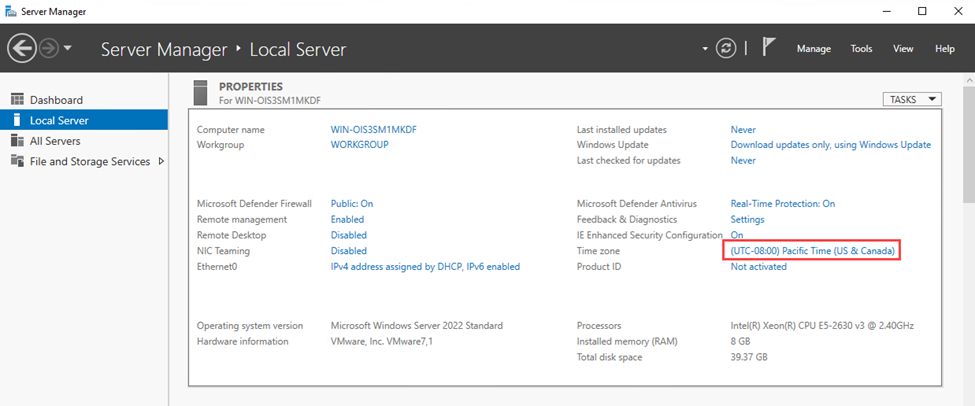Open dropdown arrow left of Refresh icon
The width and height of the screenshot is (975, 406).
tap(705, 49)
